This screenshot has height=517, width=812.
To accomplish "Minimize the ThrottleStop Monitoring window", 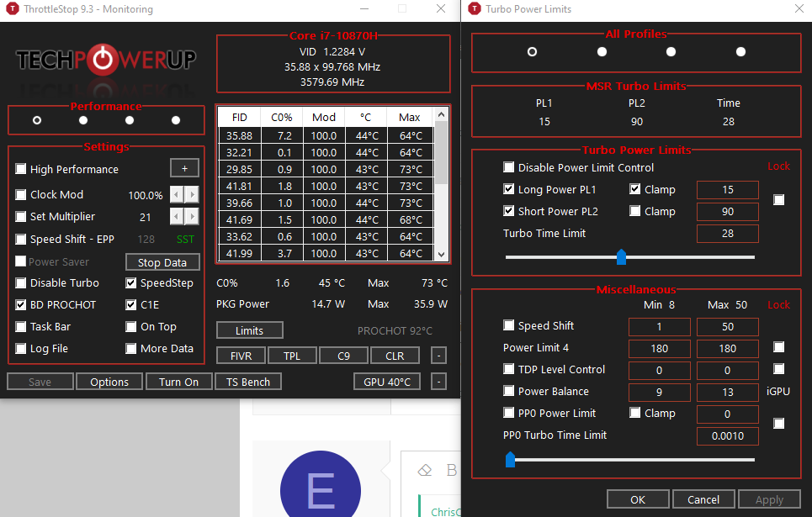I will [364, 8].
